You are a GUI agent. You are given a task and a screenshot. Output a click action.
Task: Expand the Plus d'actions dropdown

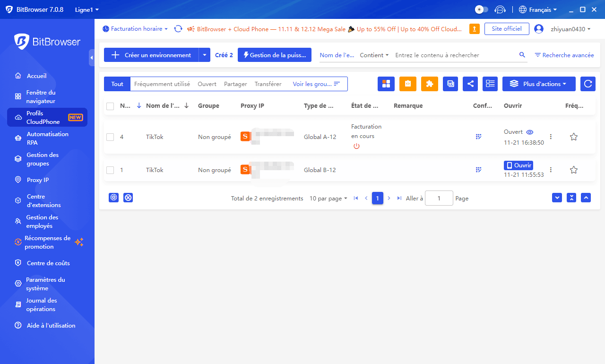tap(539, 84)
